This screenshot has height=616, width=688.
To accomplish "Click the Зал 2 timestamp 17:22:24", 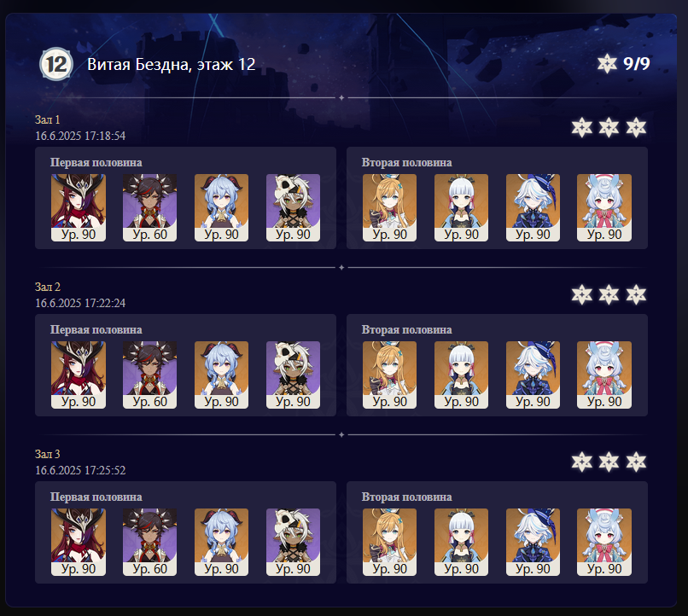I will (80, 303).
